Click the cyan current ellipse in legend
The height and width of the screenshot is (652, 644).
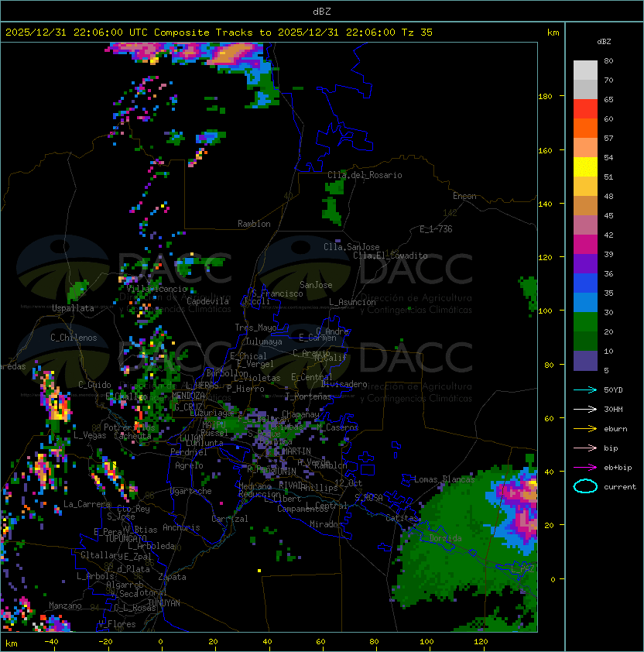585,486
